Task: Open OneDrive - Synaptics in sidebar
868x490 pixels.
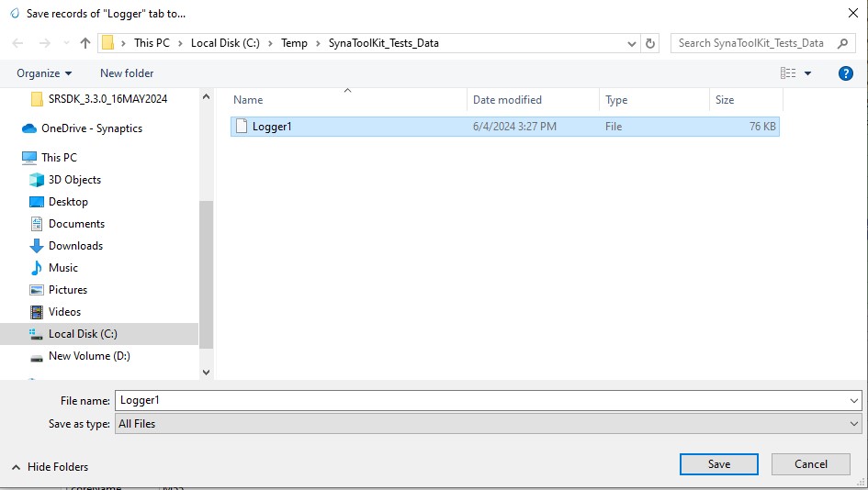Action: [91, 128]
